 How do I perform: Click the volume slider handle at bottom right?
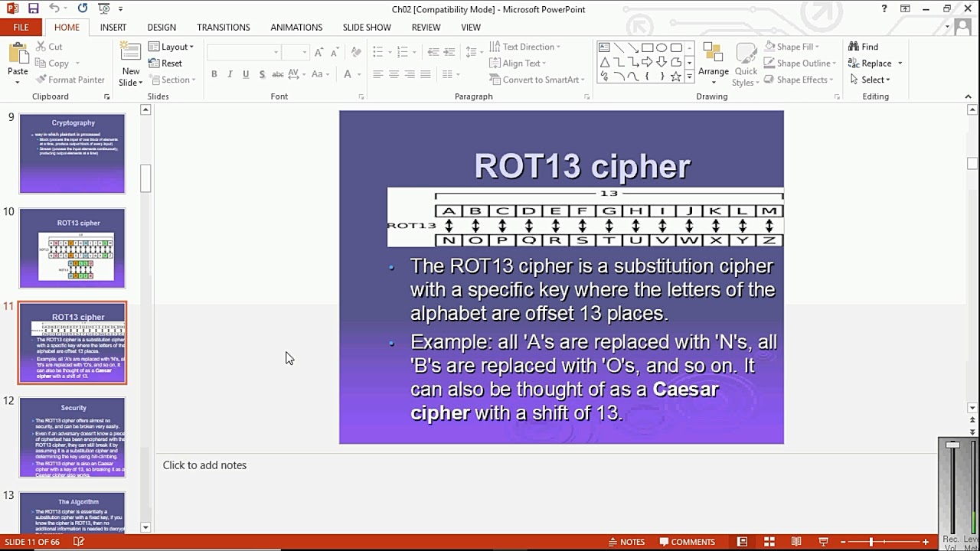point(952,445)
